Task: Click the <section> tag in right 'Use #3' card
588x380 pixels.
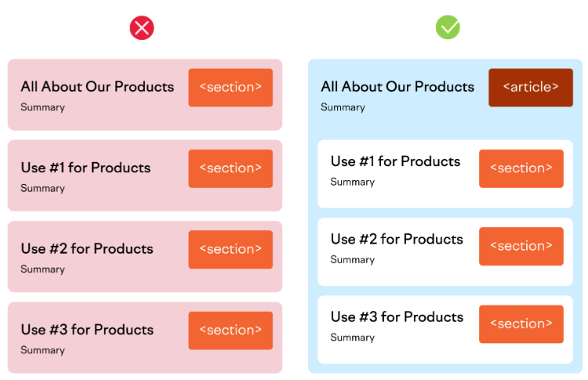Action: coord(521,324)
